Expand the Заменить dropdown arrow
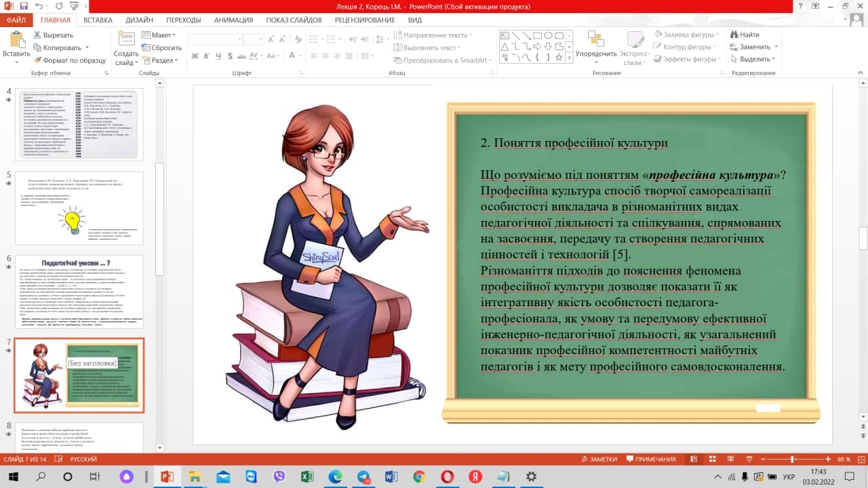868x488 pixels. (x=776, y=47)
